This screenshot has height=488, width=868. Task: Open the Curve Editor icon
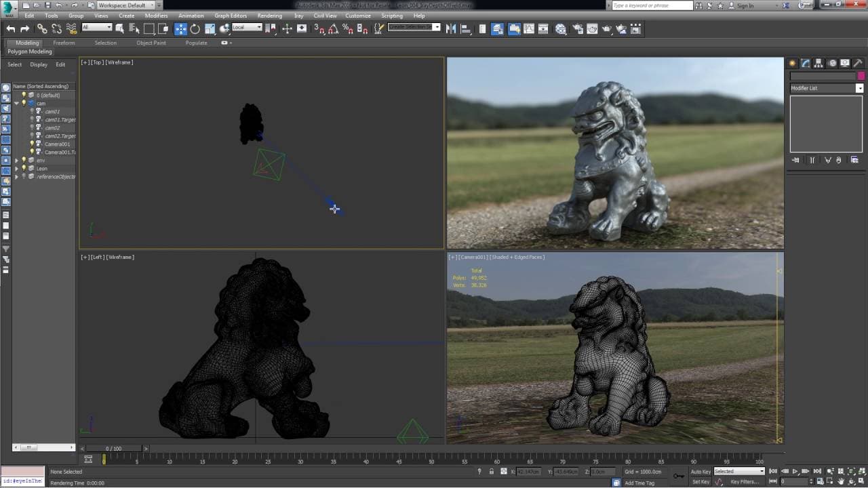pyautogui.click(x=529, y=28)
